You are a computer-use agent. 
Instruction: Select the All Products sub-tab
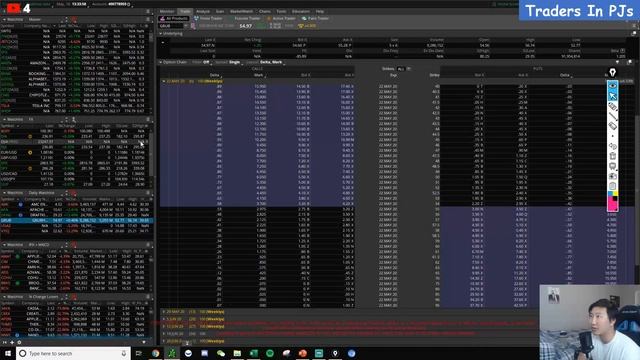(174, 18)
